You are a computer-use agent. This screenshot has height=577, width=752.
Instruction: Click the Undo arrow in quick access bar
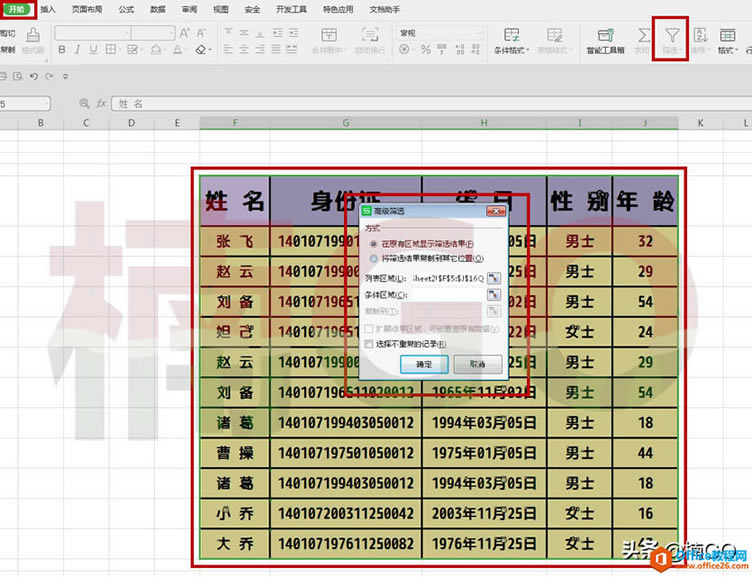click(33, 76)
